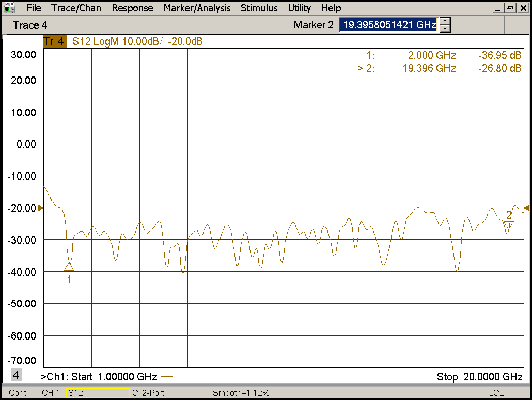Click the Tr 4 trace label
This screenshot has height=400, width=532.
coord(55,42)
